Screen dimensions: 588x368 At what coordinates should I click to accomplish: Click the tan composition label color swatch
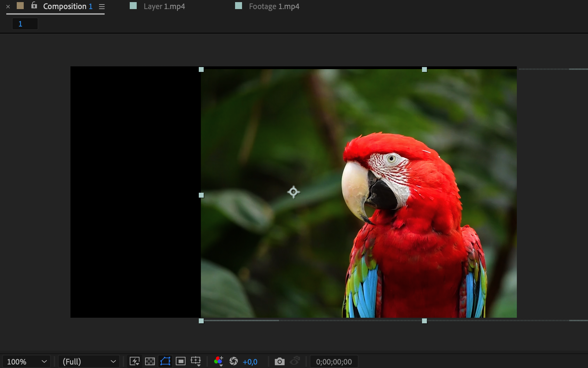click(20, 6)
